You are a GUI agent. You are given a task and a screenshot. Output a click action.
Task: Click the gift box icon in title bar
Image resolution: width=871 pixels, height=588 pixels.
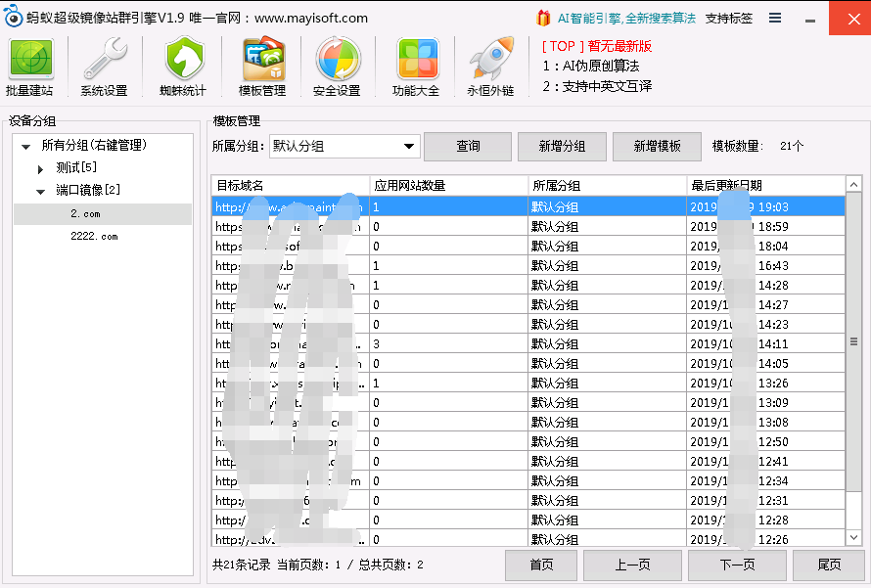coord(543,18)
